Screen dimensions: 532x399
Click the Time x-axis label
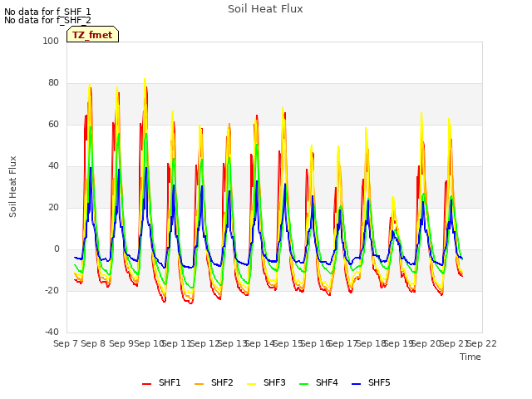tap(470, 357)
